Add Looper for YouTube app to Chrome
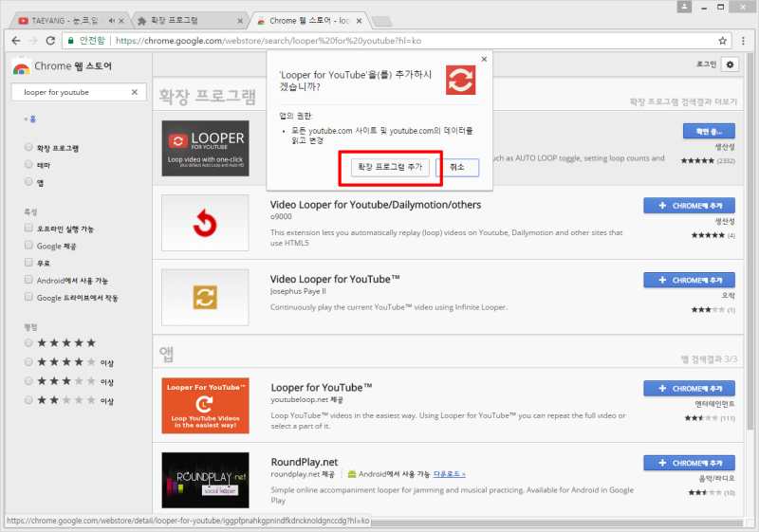 click(690, 389)
